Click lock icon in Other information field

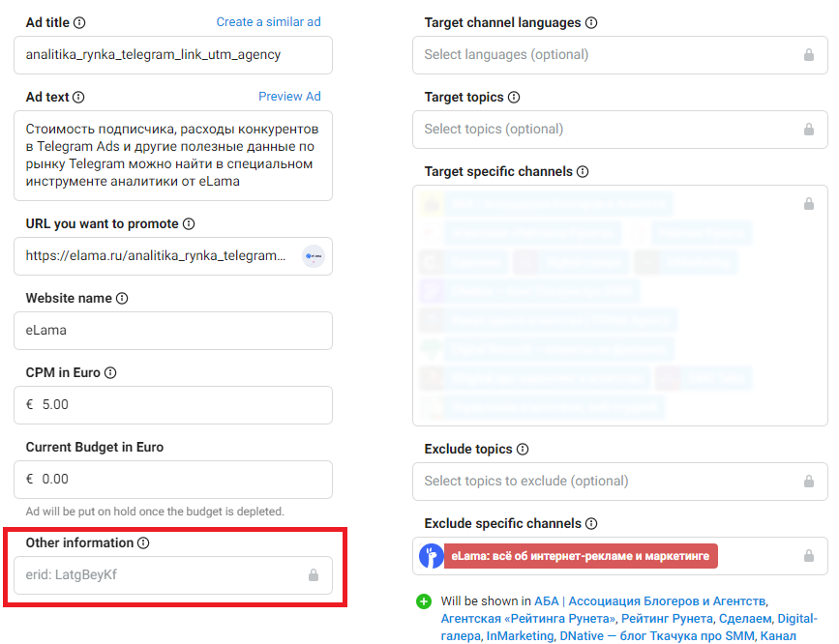point(314,575)
